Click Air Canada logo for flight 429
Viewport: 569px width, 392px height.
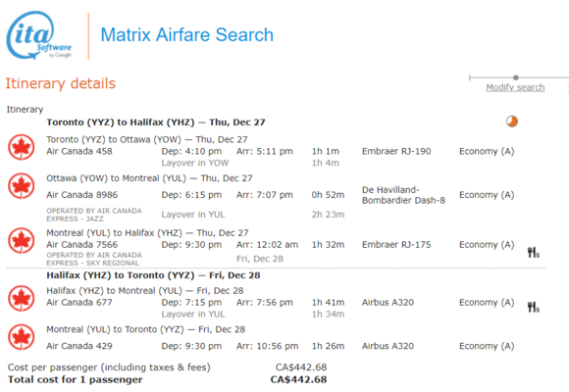[22, 337]
